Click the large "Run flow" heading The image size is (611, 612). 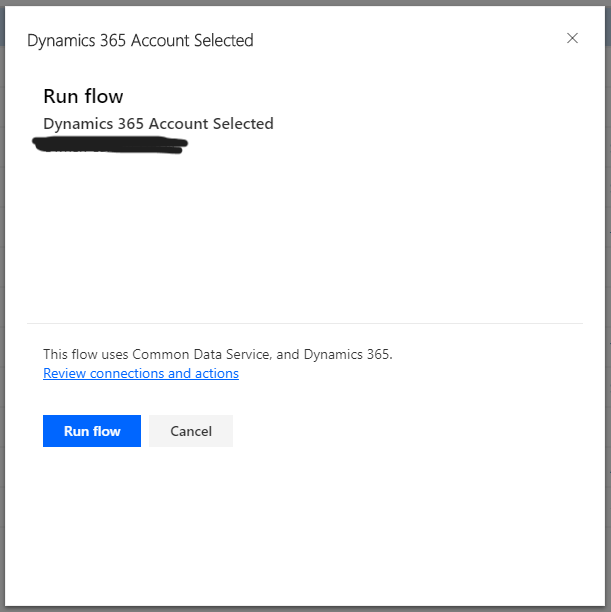[x=83, y=96]
